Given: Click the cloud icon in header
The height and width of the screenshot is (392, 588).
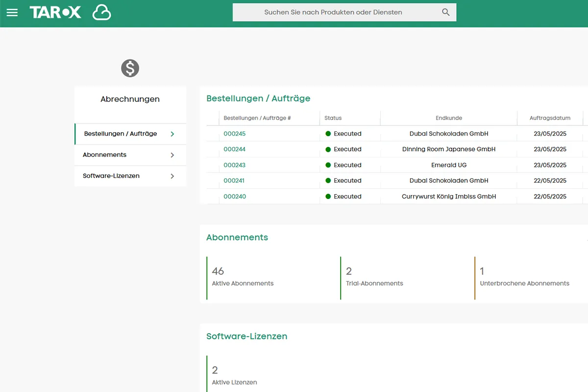Looking at the screenshot, I should (x=101, y=13).
